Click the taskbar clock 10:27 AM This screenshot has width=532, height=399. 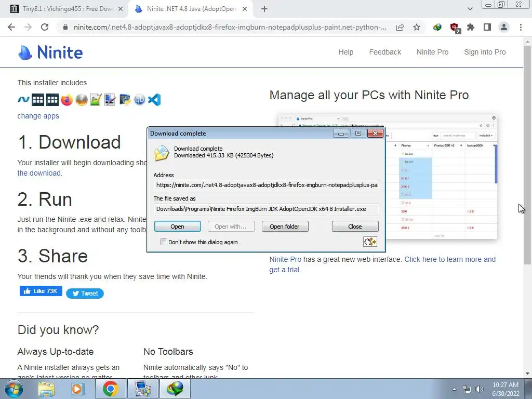506,385
